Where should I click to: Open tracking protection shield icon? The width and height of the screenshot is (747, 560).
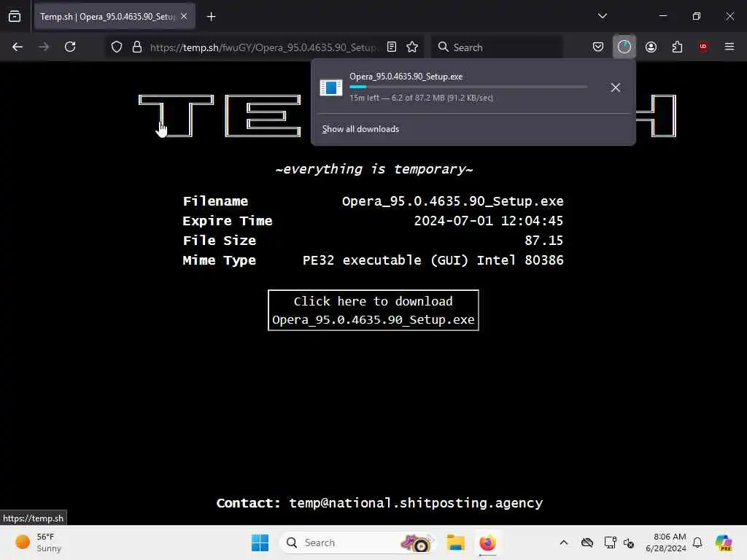(117, 47)
